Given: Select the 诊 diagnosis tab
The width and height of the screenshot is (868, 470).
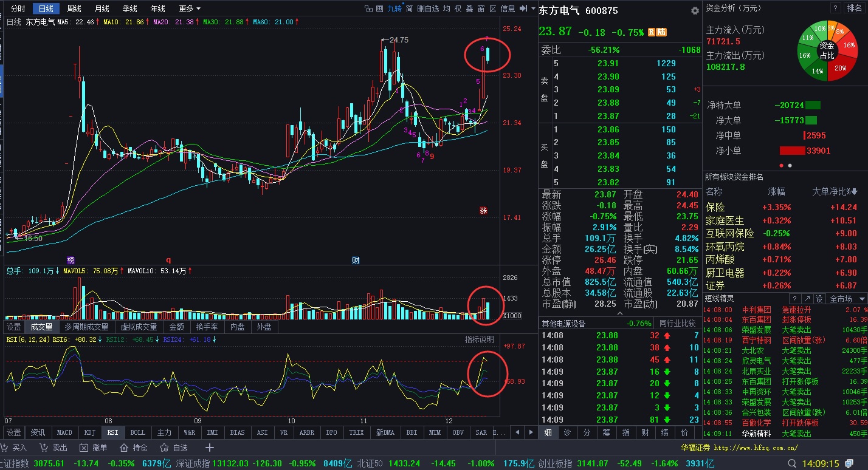Looking at the screenshot, I should pos(567,432).
